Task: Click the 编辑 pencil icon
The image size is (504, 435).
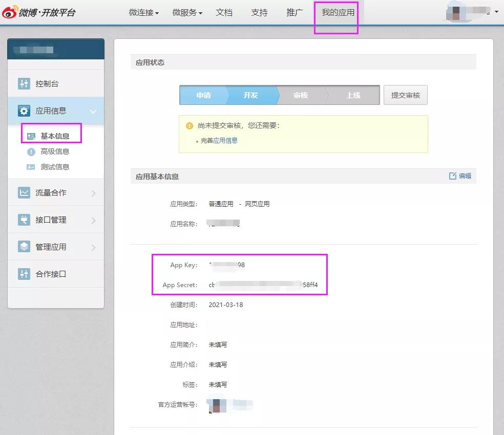Action: [453, 176]
